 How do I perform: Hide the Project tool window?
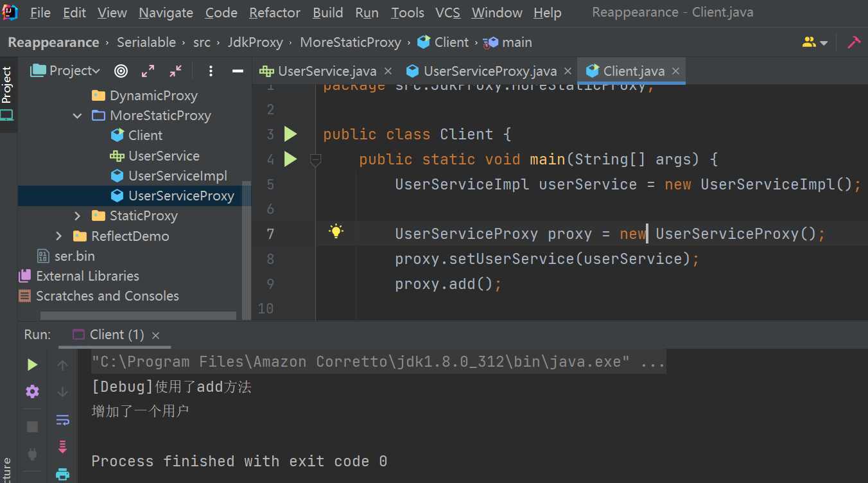(x=238, y=71)
